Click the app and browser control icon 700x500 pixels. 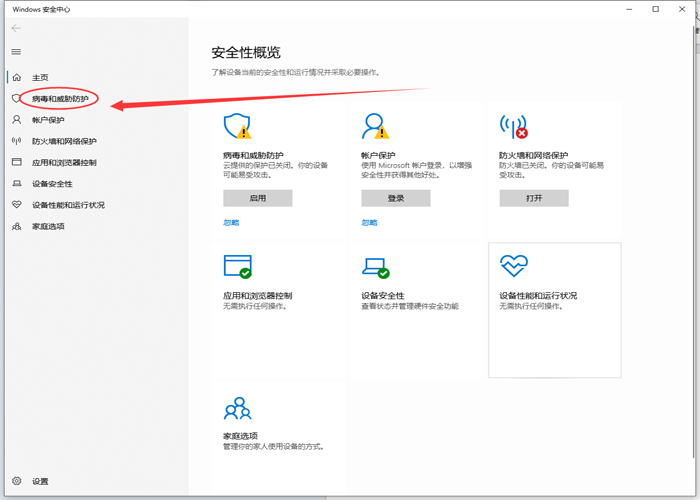pyautogui.click(x=237, y=266)
